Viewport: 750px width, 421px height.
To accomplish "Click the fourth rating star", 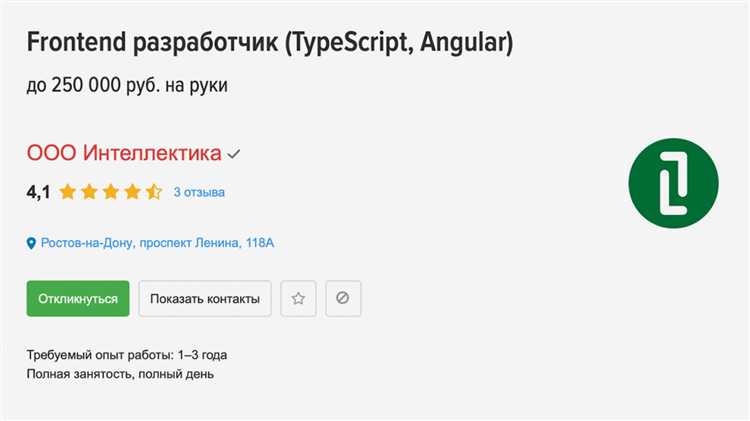I will [x=132, y=192].
